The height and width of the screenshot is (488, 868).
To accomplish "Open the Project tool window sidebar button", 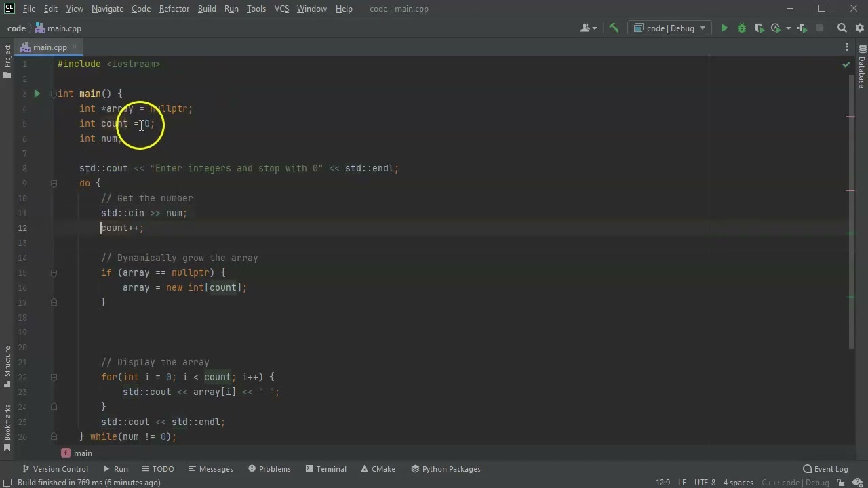I will [x=7, y=61].
